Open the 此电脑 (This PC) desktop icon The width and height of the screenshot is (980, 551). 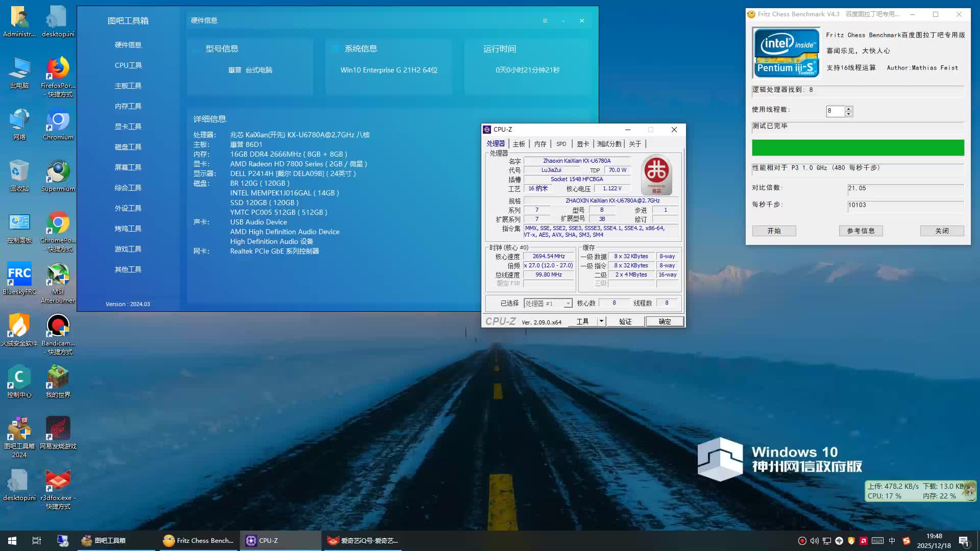click(x=19, y=73)
